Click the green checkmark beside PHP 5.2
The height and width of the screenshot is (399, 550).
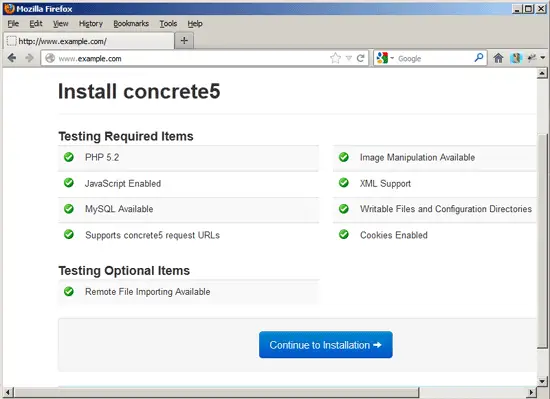pos(69,157)
